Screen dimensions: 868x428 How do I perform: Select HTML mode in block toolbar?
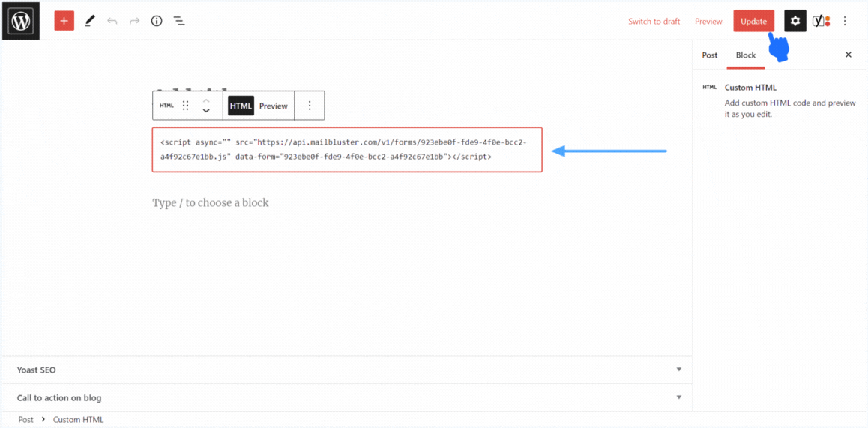[241, 106]
